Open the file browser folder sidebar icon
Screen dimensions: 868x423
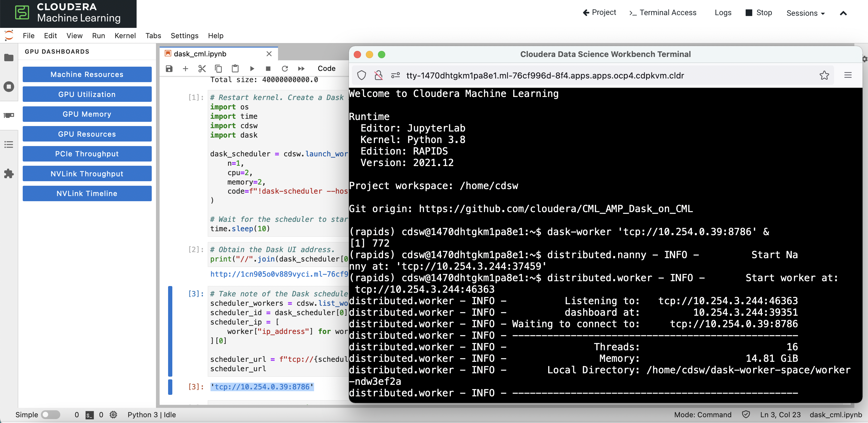point(9,58)
